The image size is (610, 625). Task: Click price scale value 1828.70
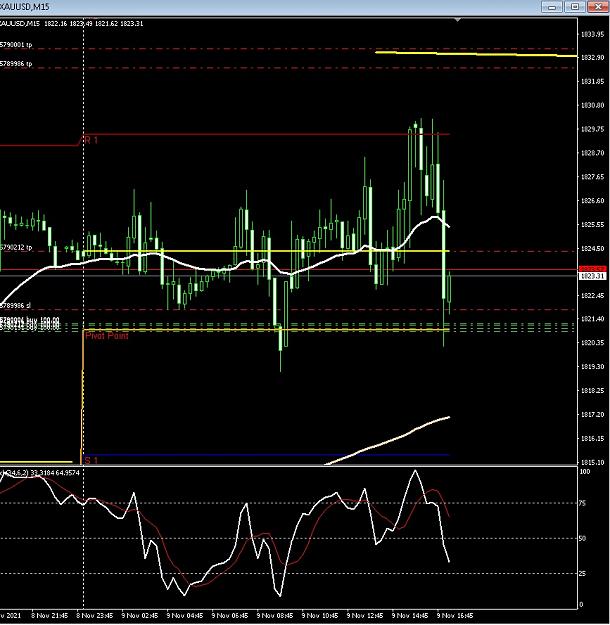coord(592,153)
